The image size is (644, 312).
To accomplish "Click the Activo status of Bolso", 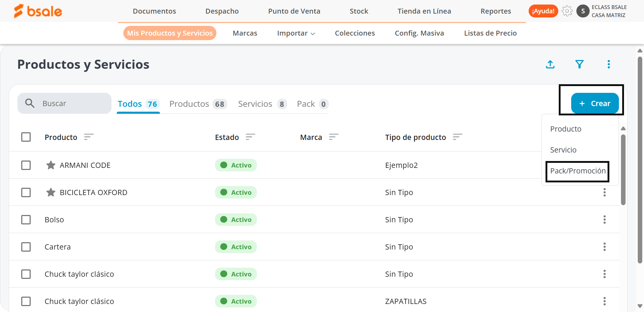I will point(236,220).
